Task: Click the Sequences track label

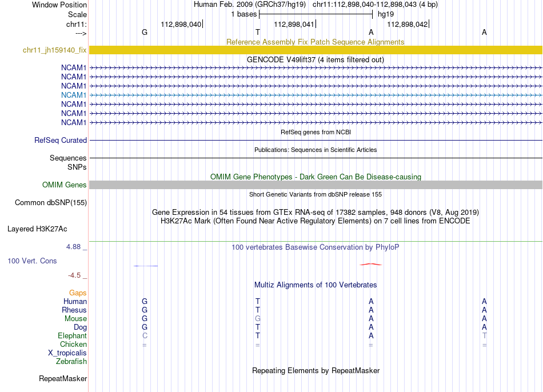Action: coord(68,158)
